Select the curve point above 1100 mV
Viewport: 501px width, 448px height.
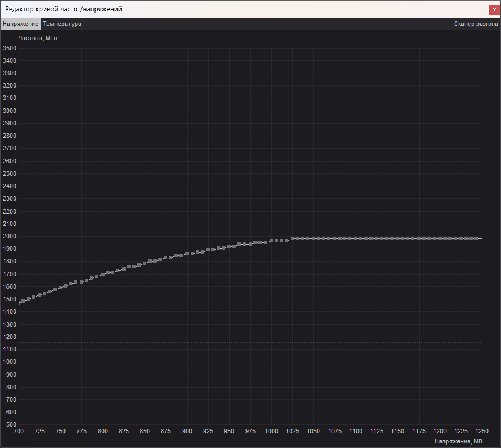tap(356, 238)
